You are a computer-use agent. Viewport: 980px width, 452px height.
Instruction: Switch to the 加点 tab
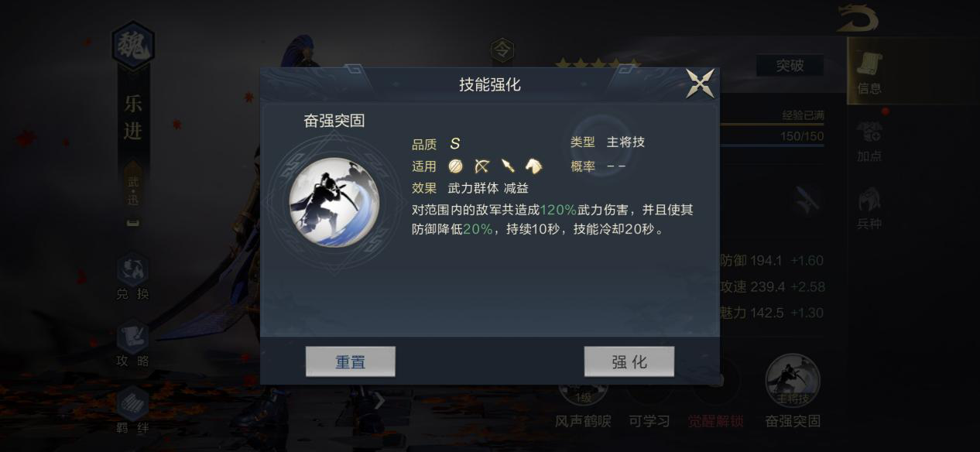[x=869, y=142]
